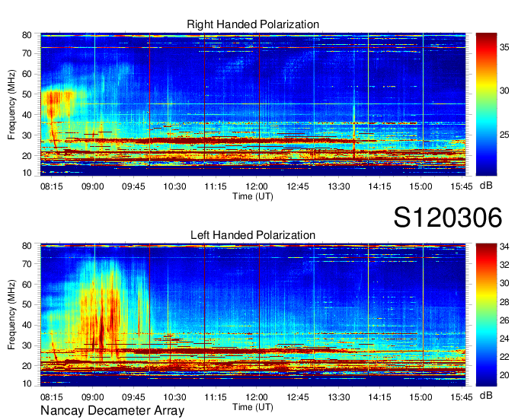
Task: Click the 25 dB tick on top color bar
Action: pyautogui.click(x=504, y=135)
